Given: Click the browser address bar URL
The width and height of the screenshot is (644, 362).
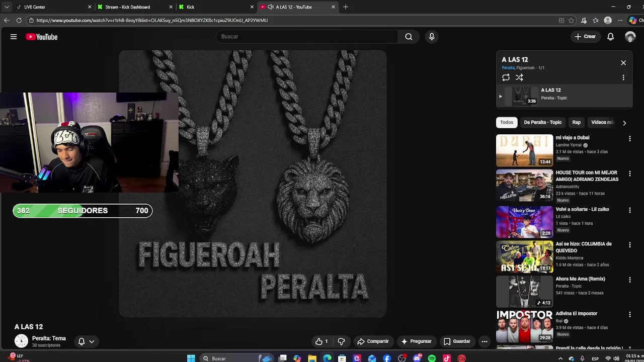Looking at the screenshot, I should (152, 21).
